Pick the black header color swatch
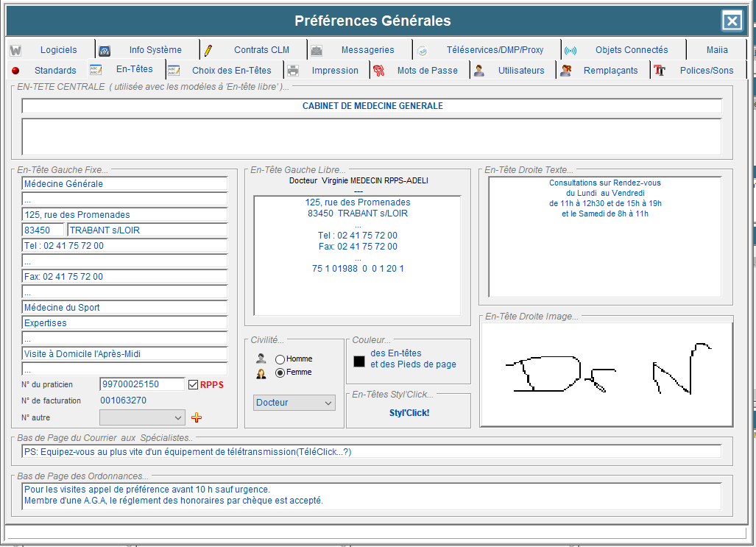 coord(359,361)
